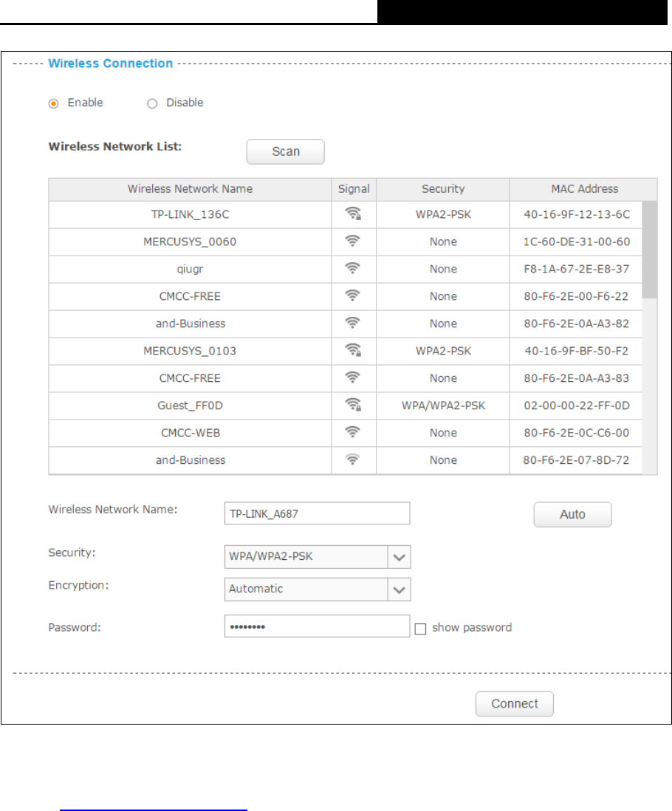The image size is (672, 811).
Task: Select network CMCC-WEB in the list
Action: (x=191, y=433)
